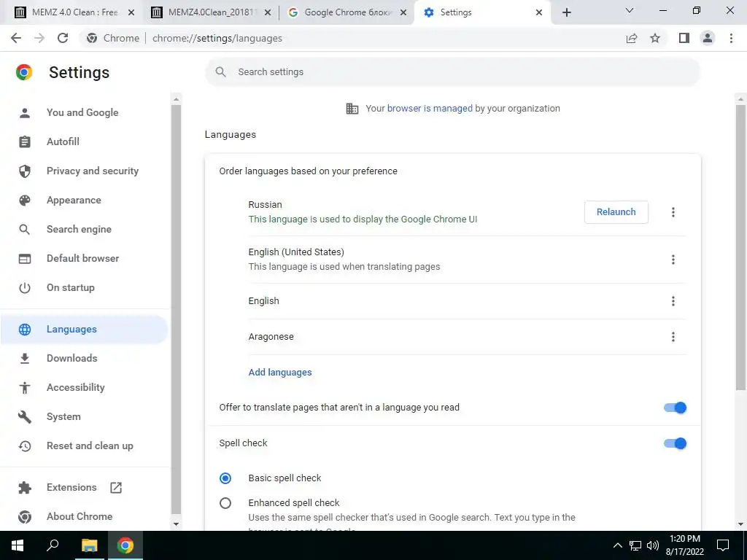
Task: Close the MEMZ4.0Clean_2018 tab
Action: point(268,12)
